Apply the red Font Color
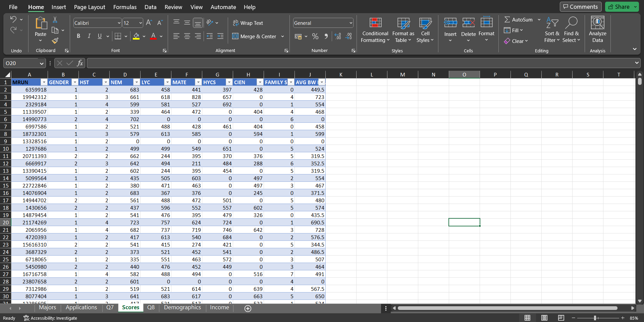This screenshot has height=322, width=644. (x=153, y=36)
